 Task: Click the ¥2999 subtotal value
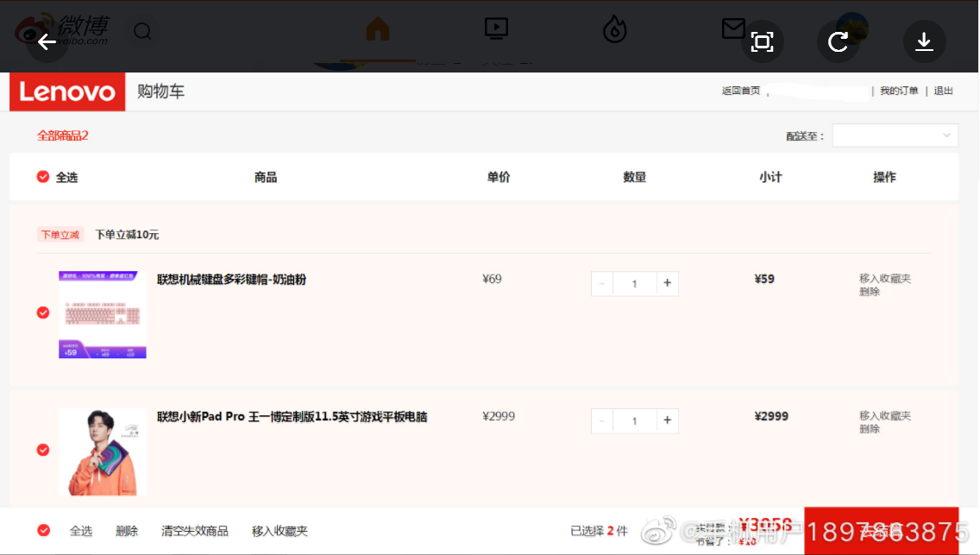771,416
